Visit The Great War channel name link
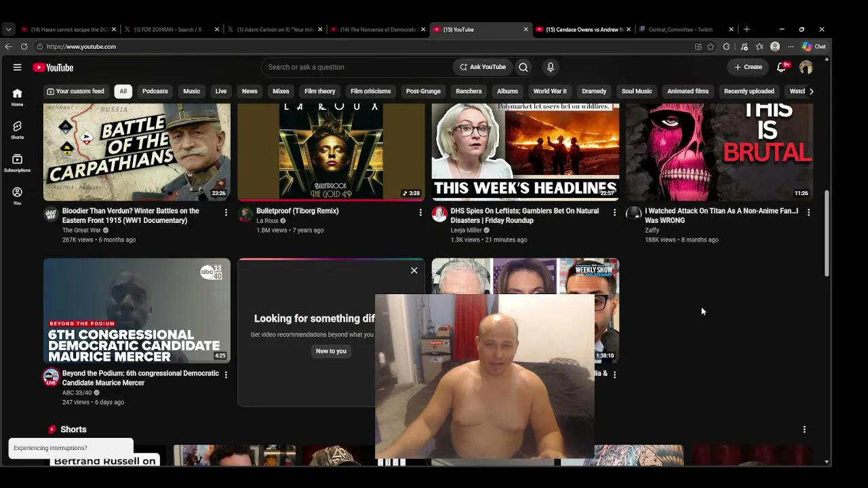The width and height of the screenshot is (868, 488). pos(81,230)
